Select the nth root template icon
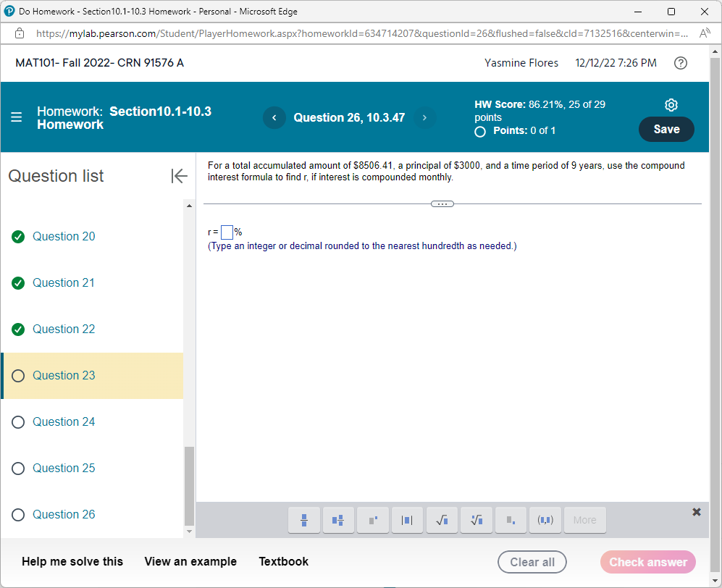Screen dimensions: 722x588 coord(476,520)
